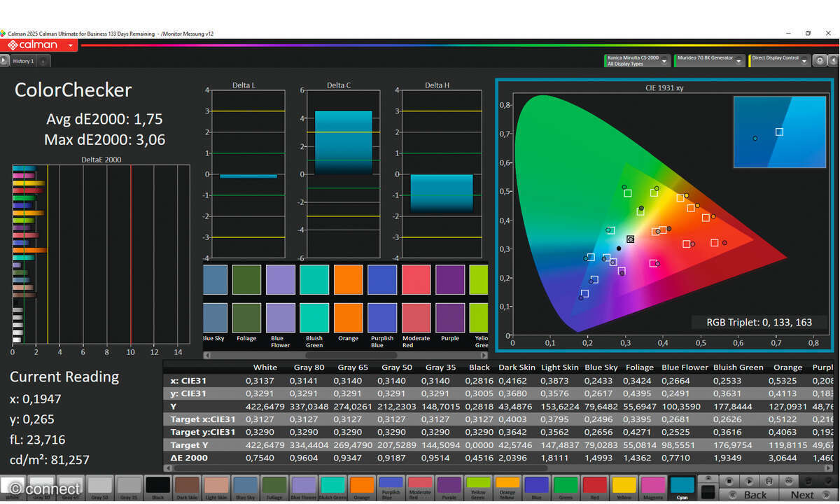Select the Dark Skin color patch

pos(186,484)
